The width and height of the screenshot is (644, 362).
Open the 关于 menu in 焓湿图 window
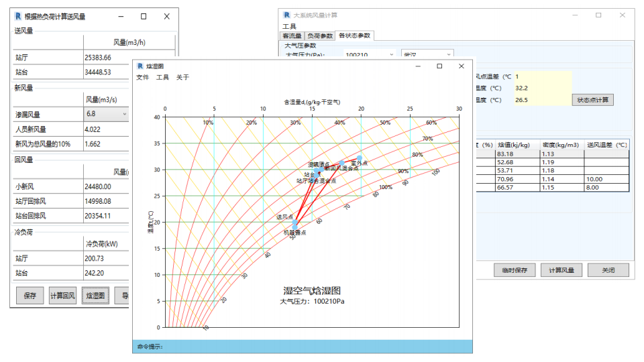[x=182, y=77]
